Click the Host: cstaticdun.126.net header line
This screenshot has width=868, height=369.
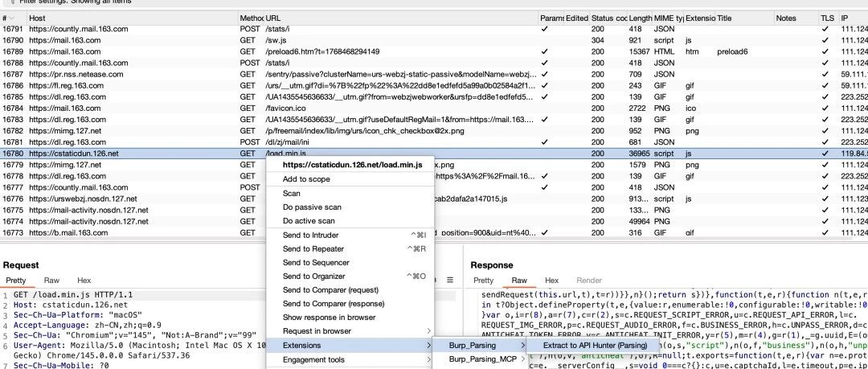[x=70, y=305]
